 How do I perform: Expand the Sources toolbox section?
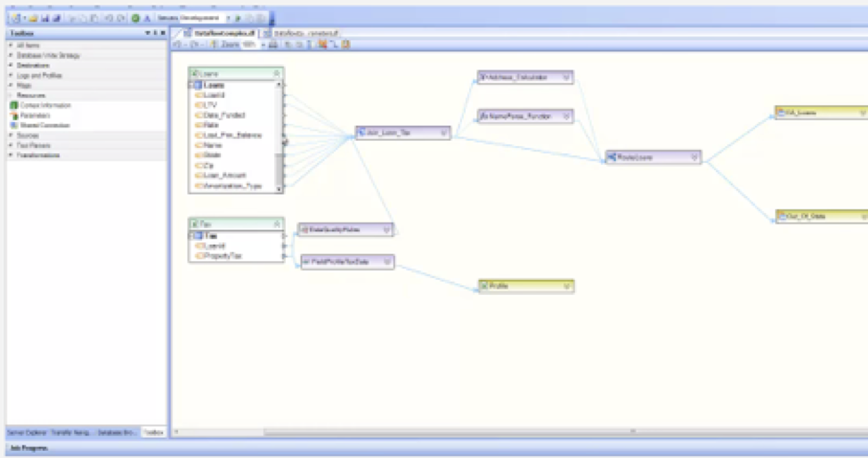coord(11,135)
